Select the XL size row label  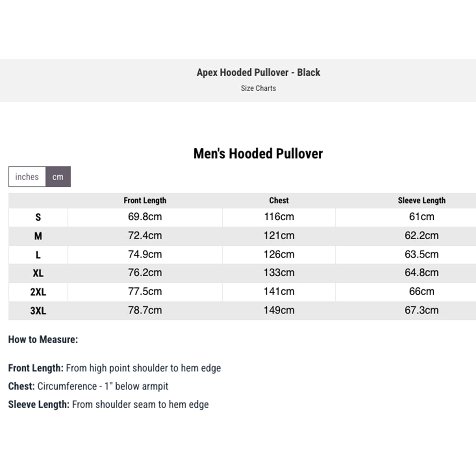(x=38, y=273)
